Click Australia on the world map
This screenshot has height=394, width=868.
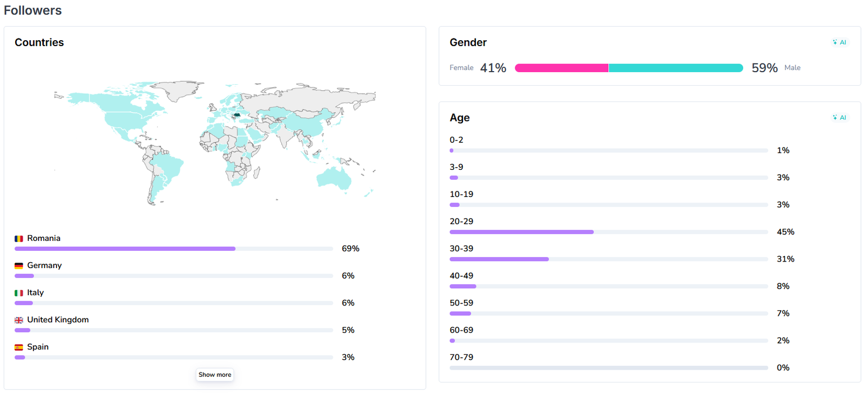click(334, 177)
